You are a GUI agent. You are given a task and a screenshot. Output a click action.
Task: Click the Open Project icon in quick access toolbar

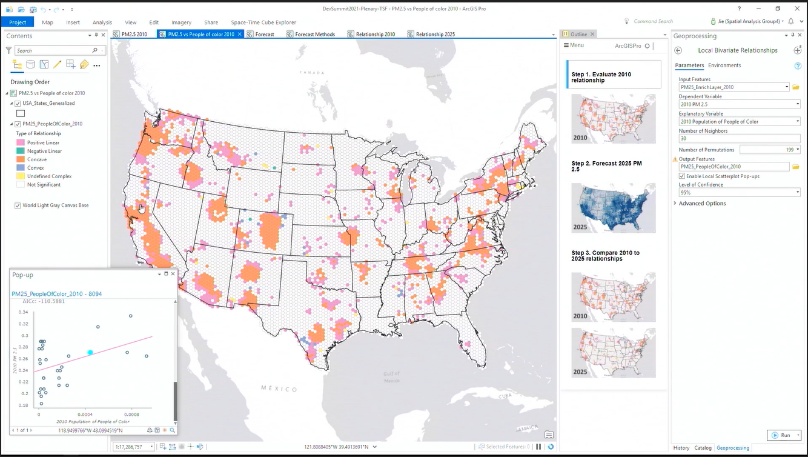click(22, 9)
